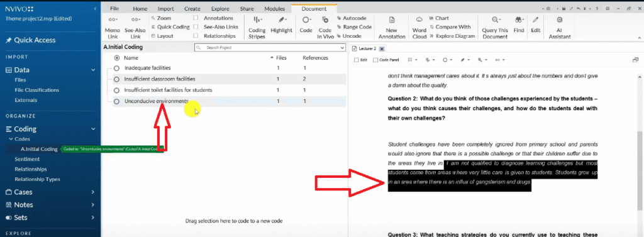Generate a Word Cloud
Viewport: 644px width, 237px height.
click(x=419, y=28)
